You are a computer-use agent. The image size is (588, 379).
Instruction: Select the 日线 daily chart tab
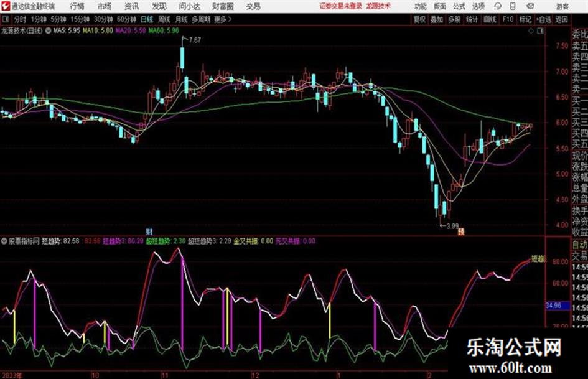click(x=147, y=19)
